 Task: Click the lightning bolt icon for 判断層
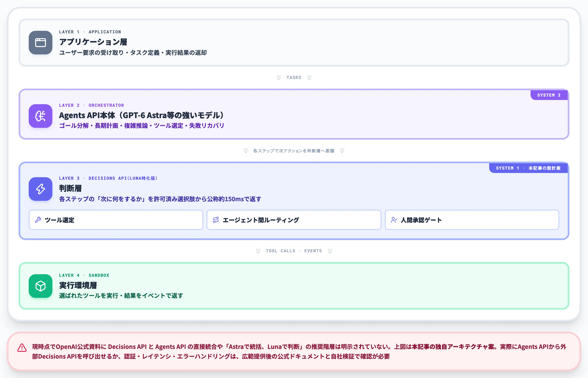point(40,189)
